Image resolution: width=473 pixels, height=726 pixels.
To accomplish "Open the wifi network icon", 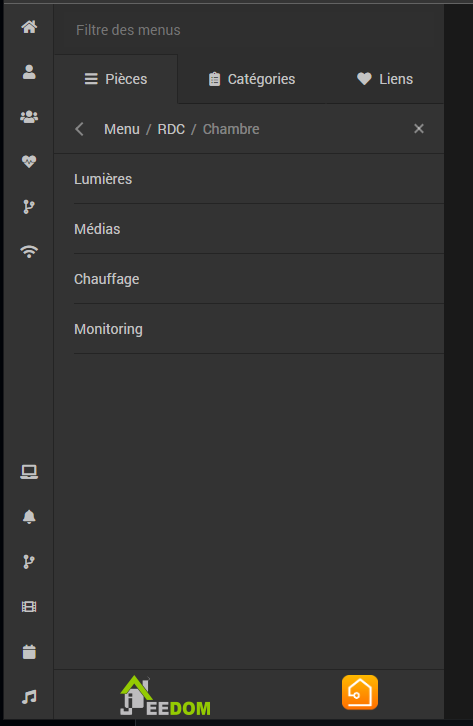I will (29, 251).
